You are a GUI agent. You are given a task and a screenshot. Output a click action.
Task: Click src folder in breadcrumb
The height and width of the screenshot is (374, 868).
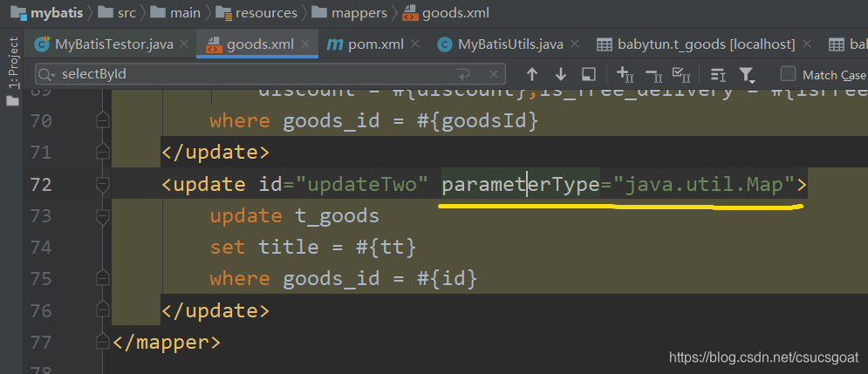point(117,12)
